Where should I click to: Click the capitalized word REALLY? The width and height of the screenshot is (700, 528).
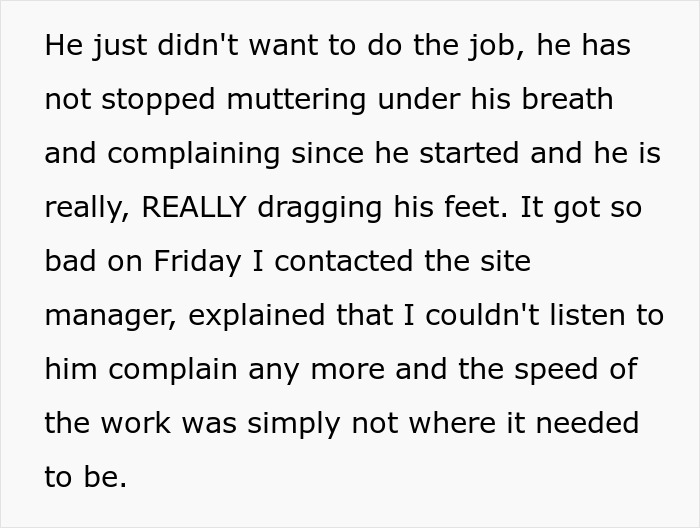[194, 208]
